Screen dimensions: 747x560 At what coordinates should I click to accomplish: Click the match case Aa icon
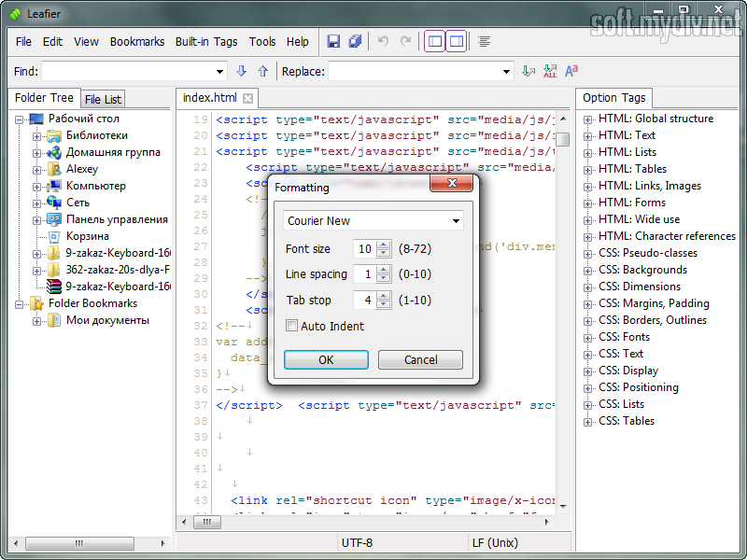pos(571,71)
